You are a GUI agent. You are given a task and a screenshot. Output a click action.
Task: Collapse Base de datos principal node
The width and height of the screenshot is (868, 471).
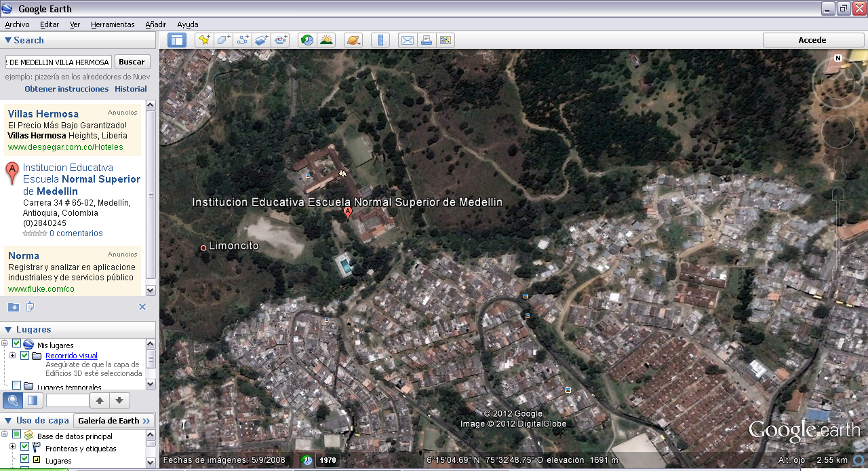[x=5, y=435]
